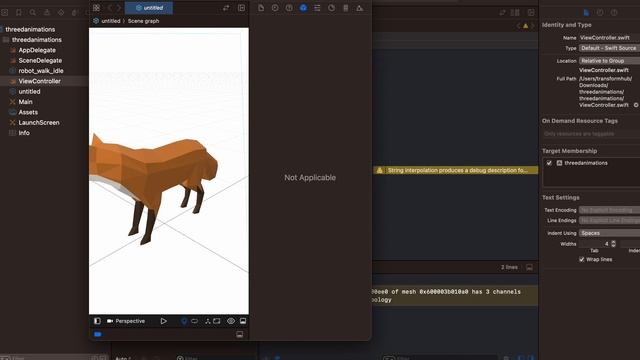Click the On Demand Resource Tags field
The height and width of the screenshot is (360, 640).
591,134
